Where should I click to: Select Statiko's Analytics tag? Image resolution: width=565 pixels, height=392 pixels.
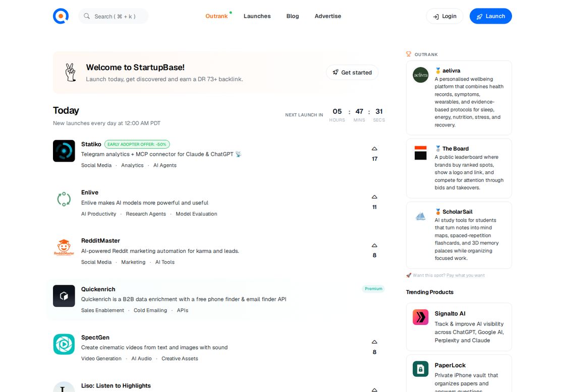tap(132, 165)
